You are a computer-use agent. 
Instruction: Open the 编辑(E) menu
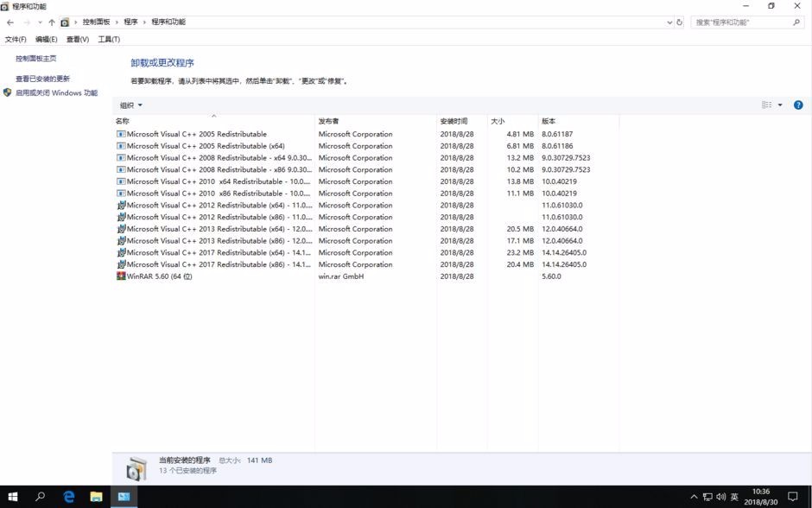point(46,40)
